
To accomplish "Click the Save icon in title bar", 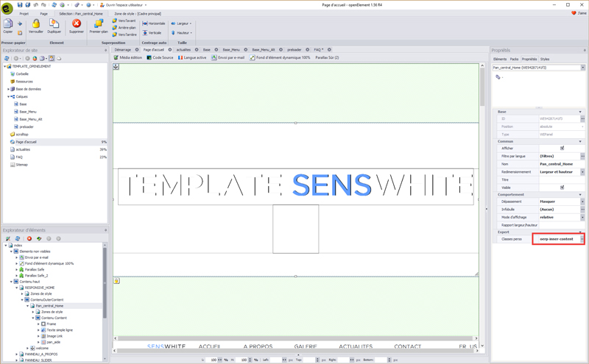I will click(x=20, y=5).
